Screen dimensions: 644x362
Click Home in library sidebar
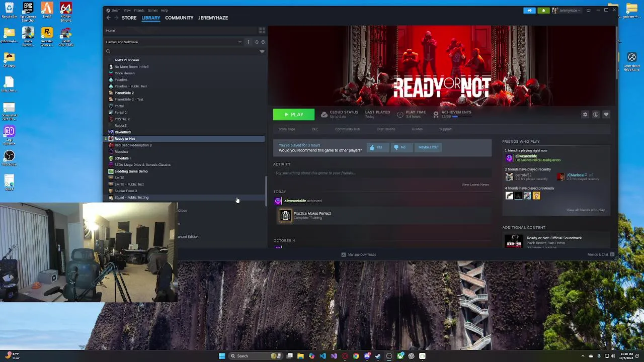point(110,31)
